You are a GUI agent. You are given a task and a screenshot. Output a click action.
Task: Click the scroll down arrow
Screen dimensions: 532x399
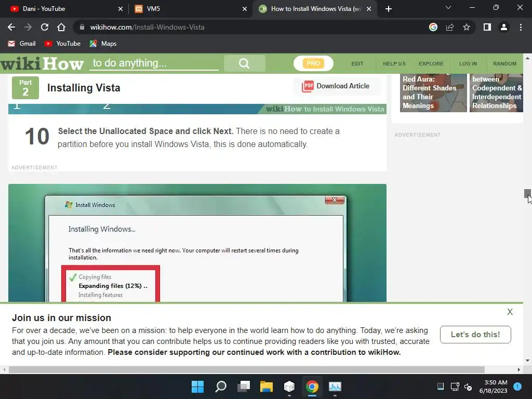coord(528,361)
